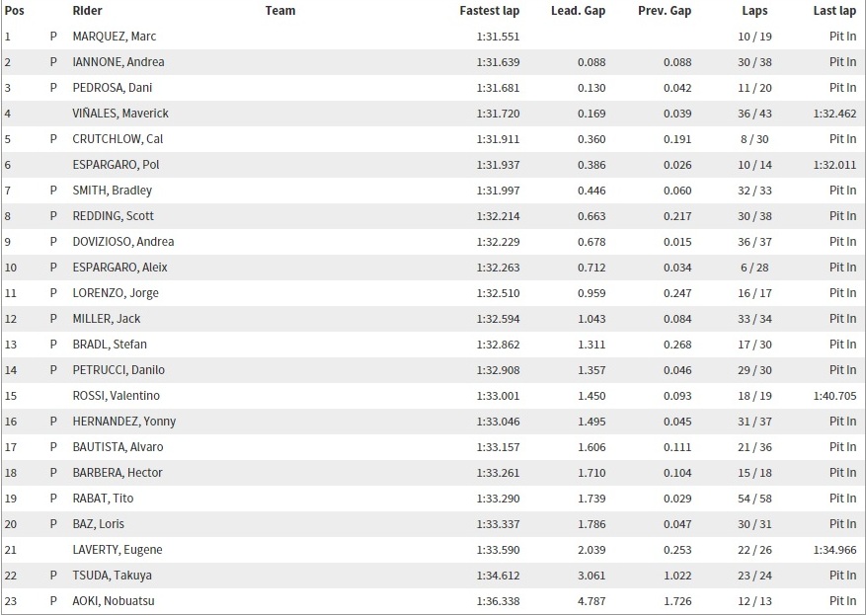This screenshot has width=866, height=616.
Task: Select rider ROSSI, Valentino
Action: click(117, 396)
